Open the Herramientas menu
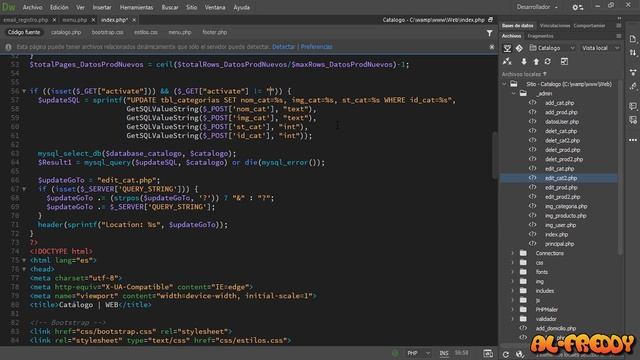The image size is (640, 360). point(136,7)
